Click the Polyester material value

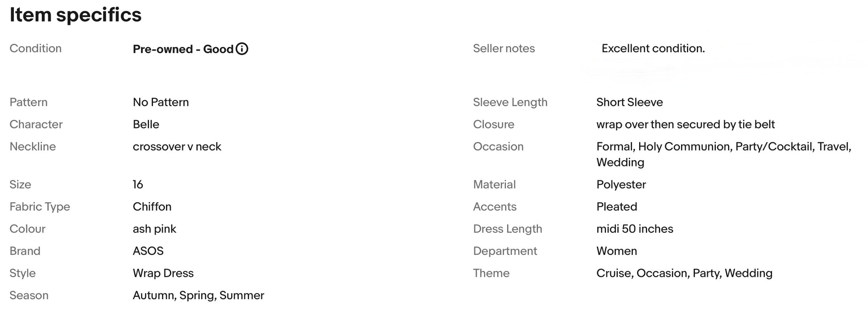[621, 184]
